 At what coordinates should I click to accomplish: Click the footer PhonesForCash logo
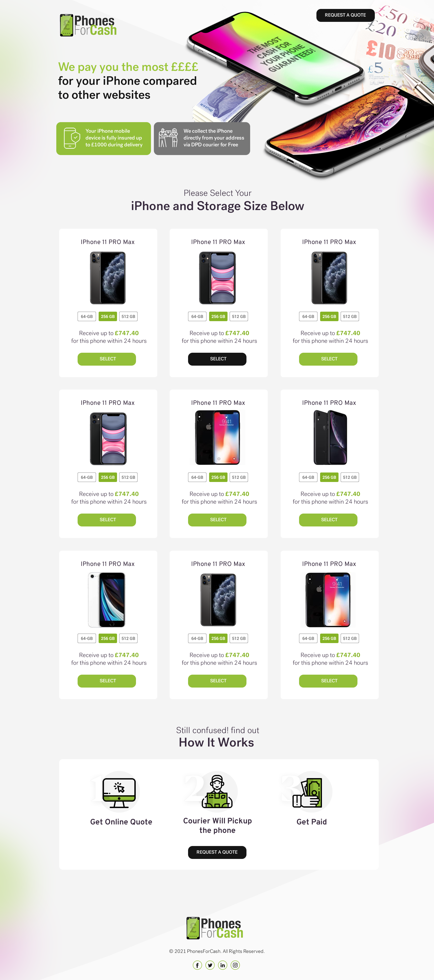(x=215, y=928)
